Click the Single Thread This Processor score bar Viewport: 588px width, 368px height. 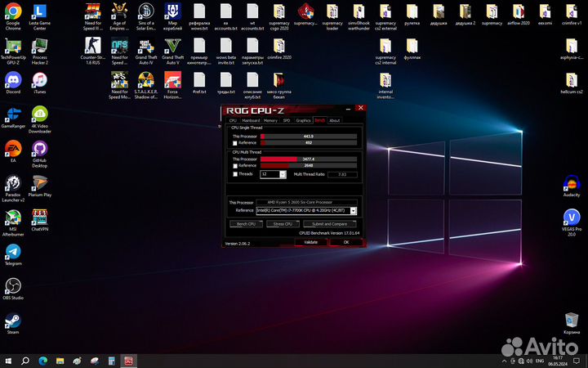[309, 137]
